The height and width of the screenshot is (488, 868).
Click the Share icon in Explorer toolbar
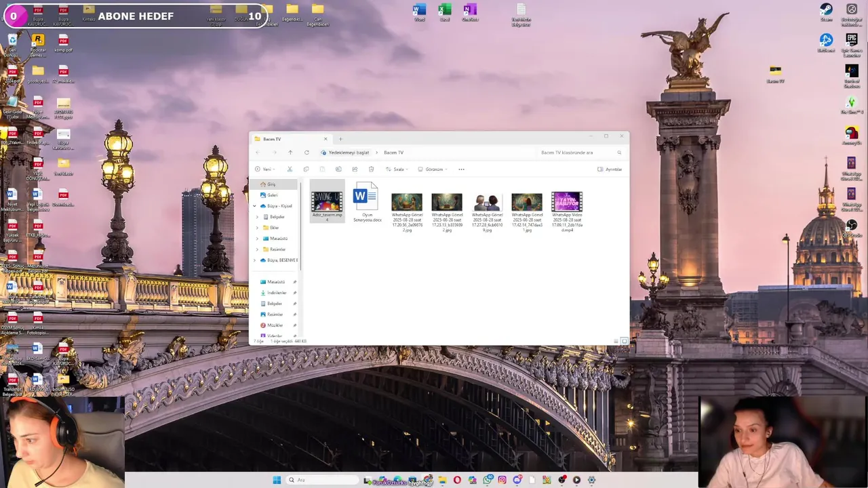pyautogui.click(x=355, y=169)
